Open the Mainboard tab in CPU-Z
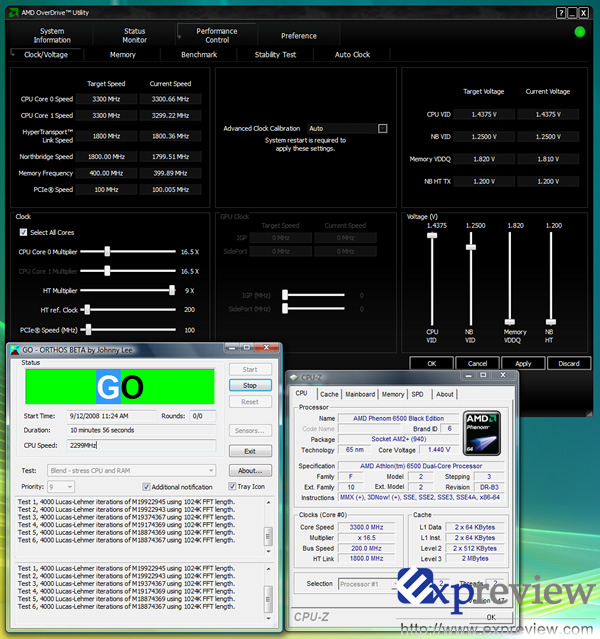Viewport: 600px width, 639px height. click(x=360, y=394)
